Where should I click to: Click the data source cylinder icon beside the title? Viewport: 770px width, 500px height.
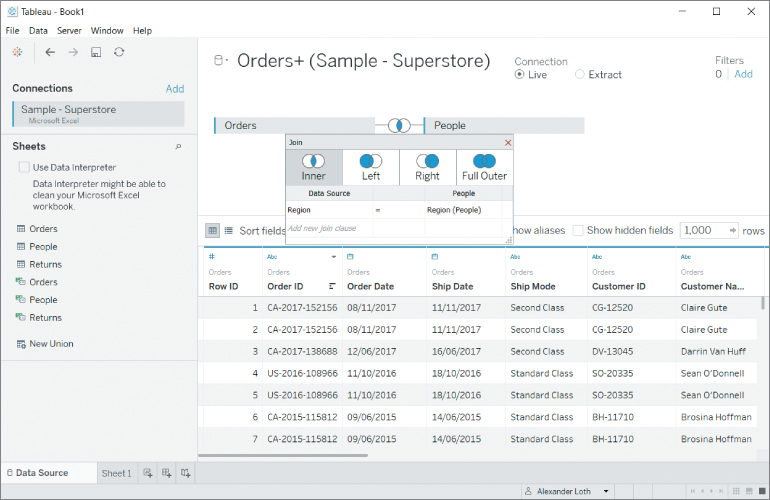click(219, 60)
